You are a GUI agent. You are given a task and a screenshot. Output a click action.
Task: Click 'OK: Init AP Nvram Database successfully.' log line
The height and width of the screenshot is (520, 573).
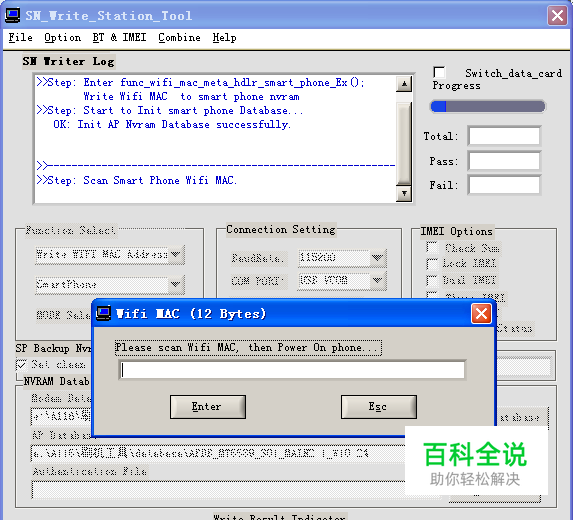pos(172,125)
